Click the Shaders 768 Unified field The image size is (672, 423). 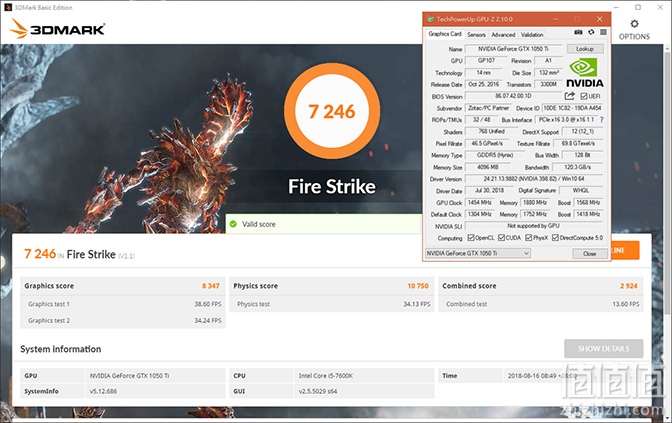click(x=491, y=132)
